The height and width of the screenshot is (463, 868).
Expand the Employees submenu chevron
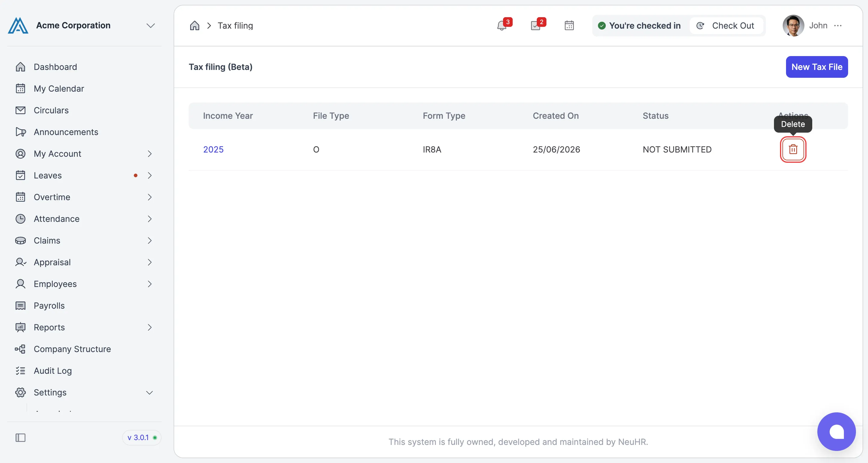(149, 284)
